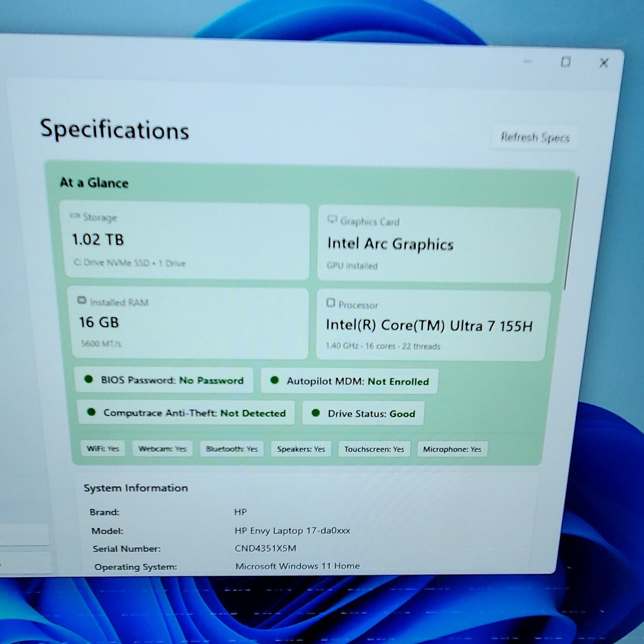
Task: Select the Webcam: Yes chip
Action: tap(162, 448)
